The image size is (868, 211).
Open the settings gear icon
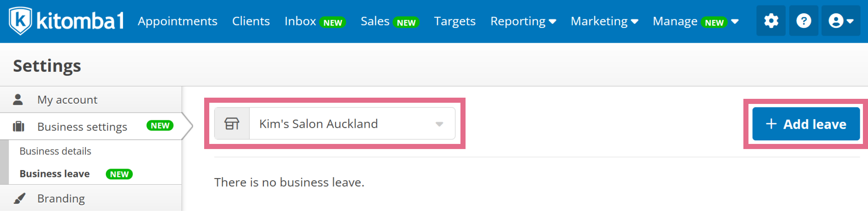[771, 21]
